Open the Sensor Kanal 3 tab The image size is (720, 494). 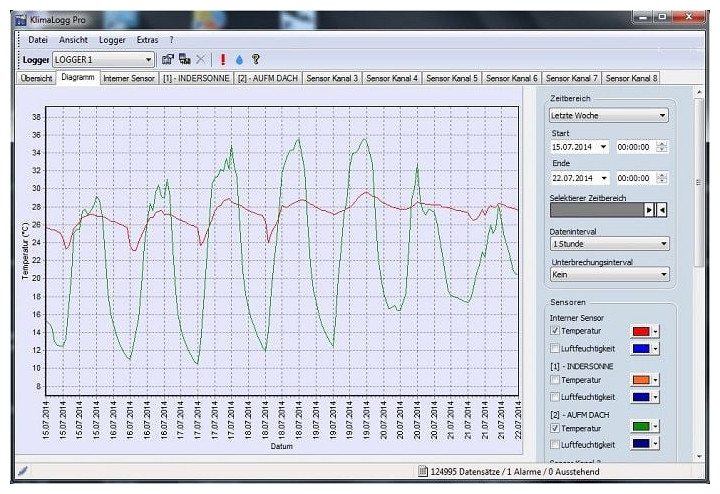(x=332, y=78)
